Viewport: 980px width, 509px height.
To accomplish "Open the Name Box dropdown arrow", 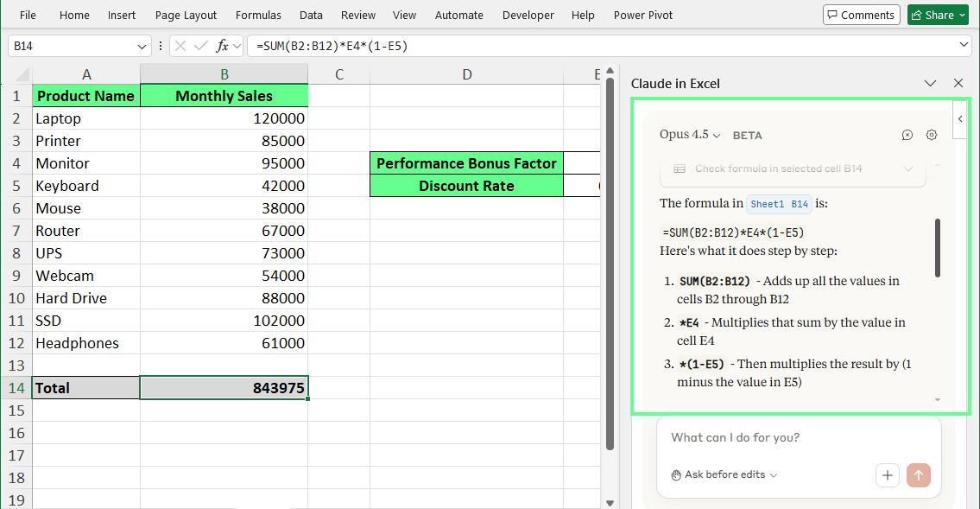I will (141, 46).
